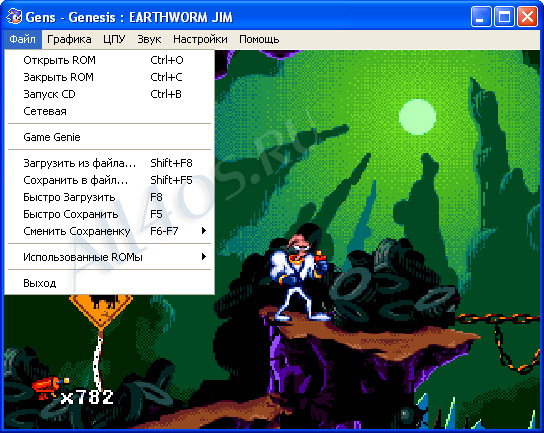Open the Графика menu

pos(69,39)
